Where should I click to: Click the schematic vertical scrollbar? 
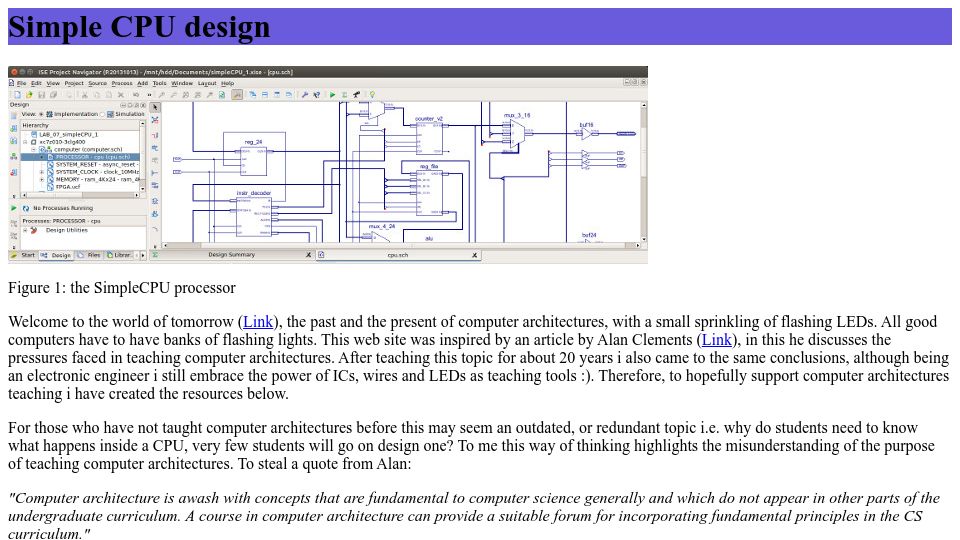pyautogui.click(x=643, y=172)
